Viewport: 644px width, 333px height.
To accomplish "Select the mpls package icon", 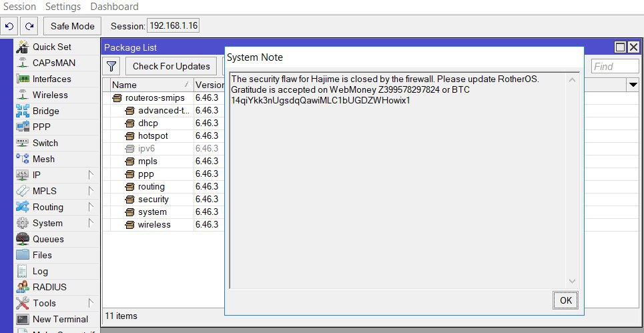I will click(x=129, y=161).
